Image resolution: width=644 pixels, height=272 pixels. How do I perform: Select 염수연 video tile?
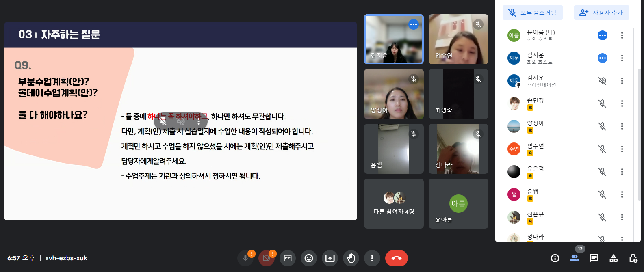[458, 39]
